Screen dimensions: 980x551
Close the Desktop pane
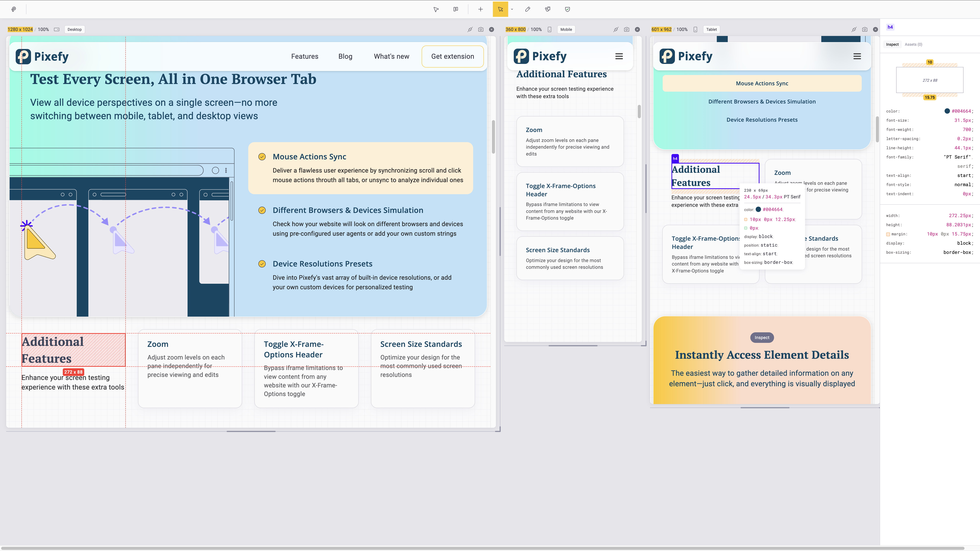[492, 29]
